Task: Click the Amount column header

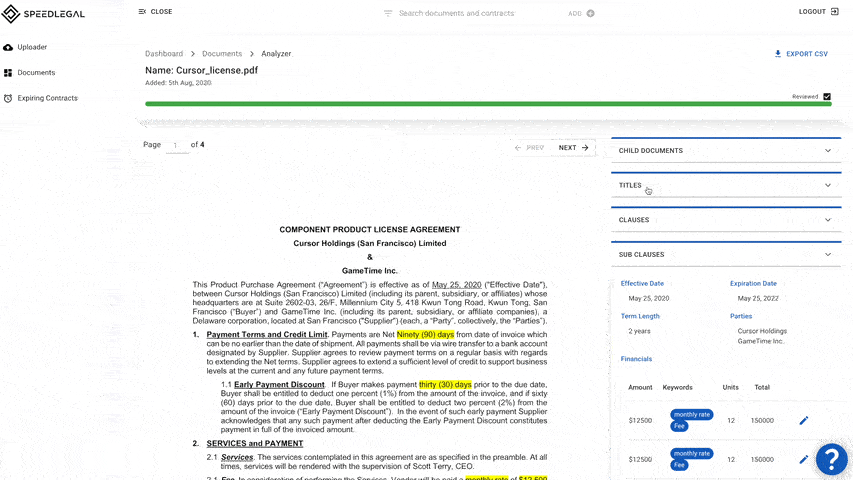Action: click(640, 387)
